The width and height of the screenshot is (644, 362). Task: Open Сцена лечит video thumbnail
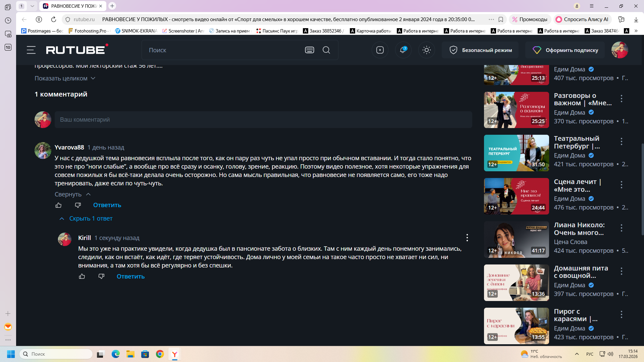[516, 196]
